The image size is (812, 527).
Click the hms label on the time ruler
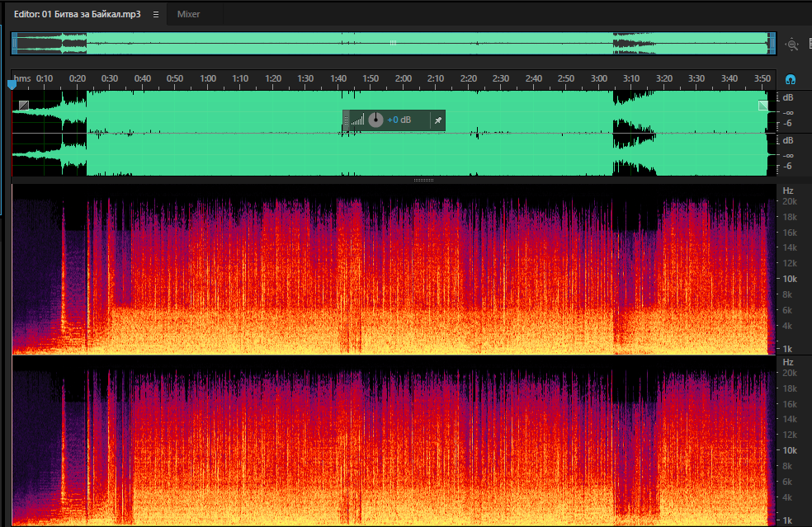pyautogui.click(x=22, y=78)
